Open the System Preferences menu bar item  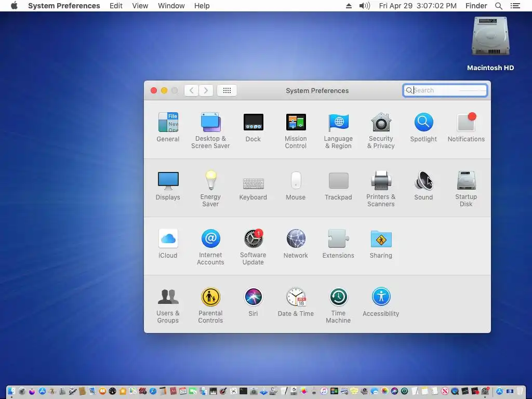point(64,6)
